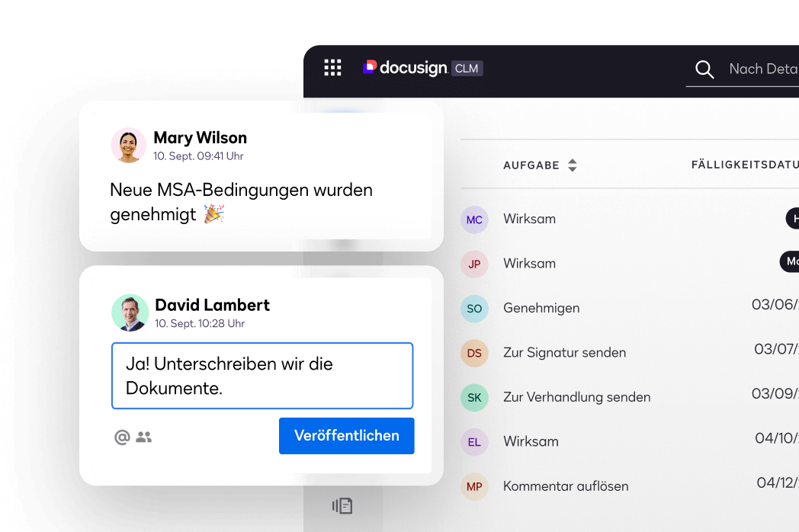Click the comment reply text box

[x=262, y=376]
